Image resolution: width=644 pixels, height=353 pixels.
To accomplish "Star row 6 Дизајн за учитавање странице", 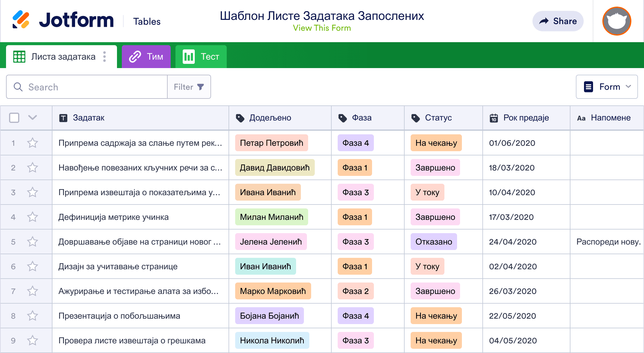I will (x=33, y=266).
